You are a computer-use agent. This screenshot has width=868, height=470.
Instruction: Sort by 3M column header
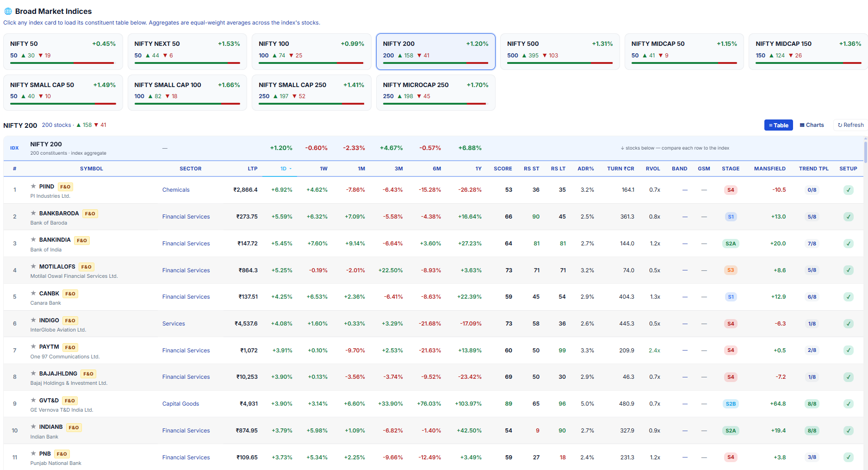(399, 169)
